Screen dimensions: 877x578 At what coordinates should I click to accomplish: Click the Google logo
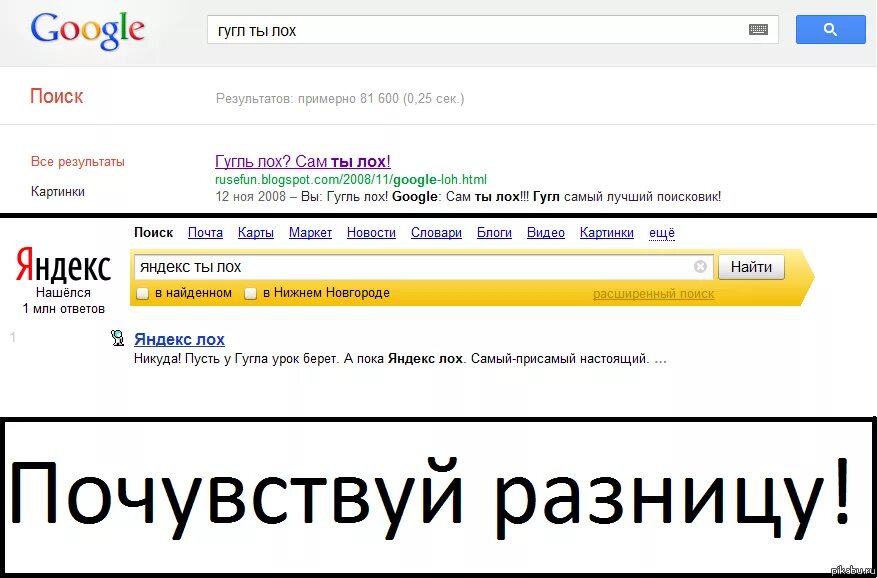pos(88,32)
